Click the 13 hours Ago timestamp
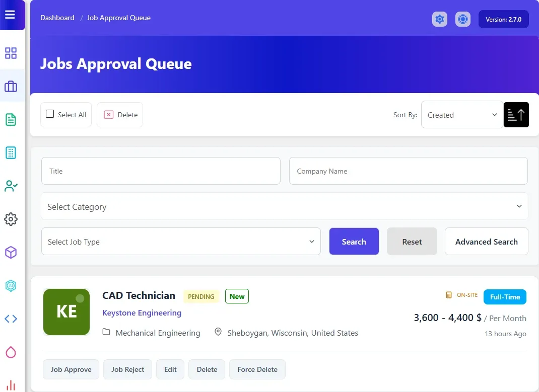The width and height of the screenshot is (539, 392). 505,334
